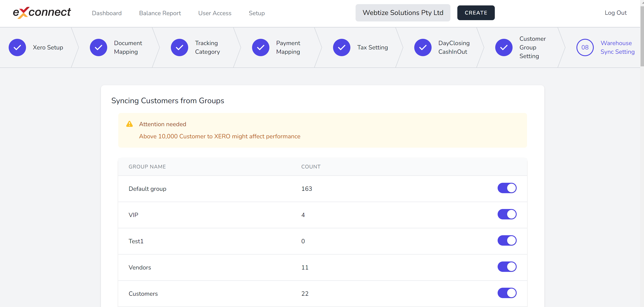Click the Customers count value 22
This screenshot has width=644, height=307.
(305, 294)
